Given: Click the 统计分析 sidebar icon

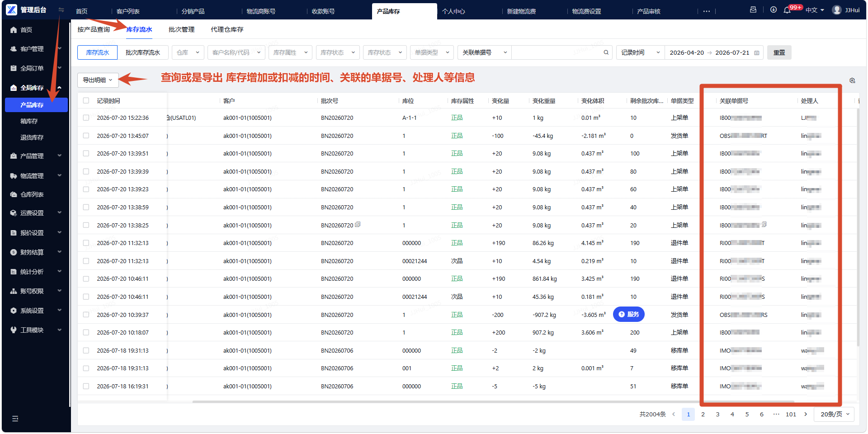Looking at the screenshot, I should click(14, 272).
